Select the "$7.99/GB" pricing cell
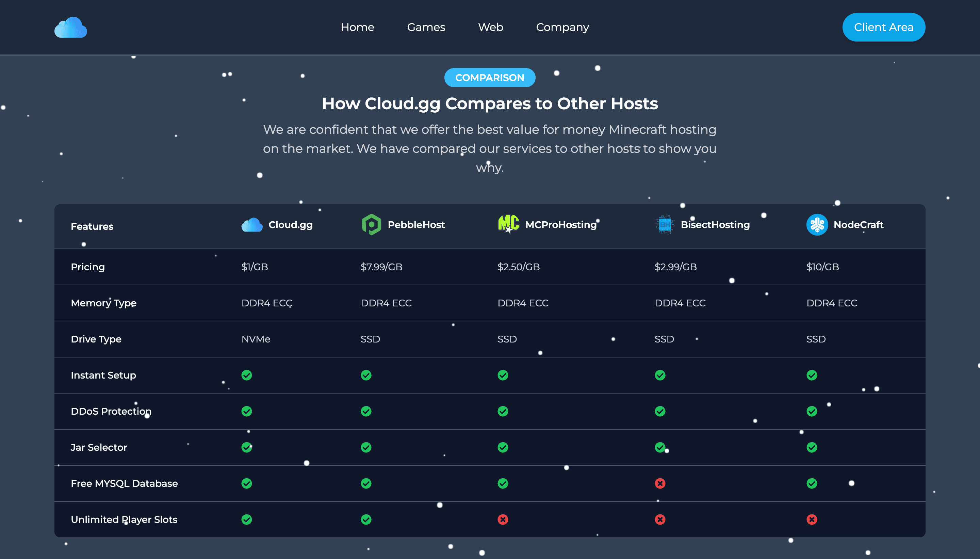 (381, 267)
